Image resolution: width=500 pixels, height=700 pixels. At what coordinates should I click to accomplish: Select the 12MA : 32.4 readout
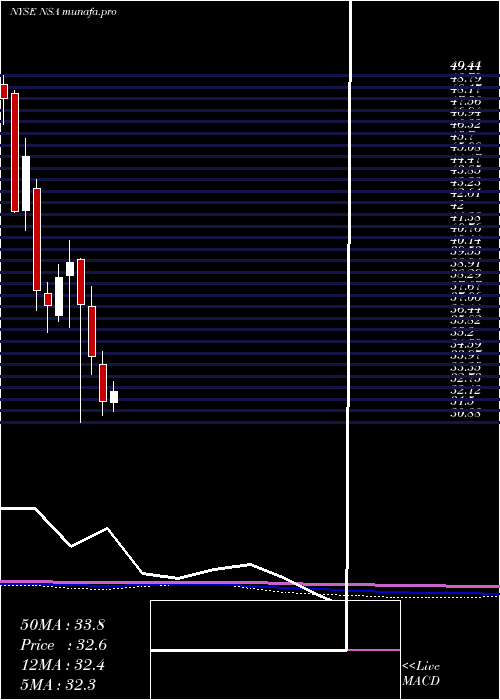62,665
